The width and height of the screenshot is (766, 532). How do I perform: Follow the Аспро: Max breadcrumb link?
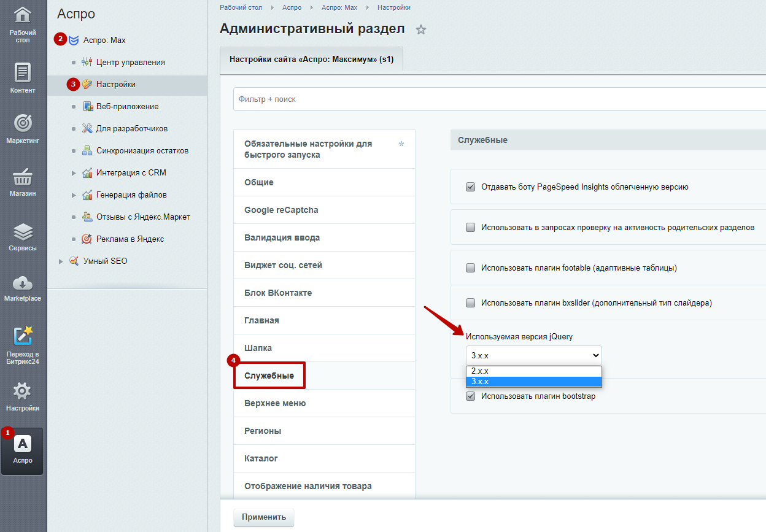(339, 7)
